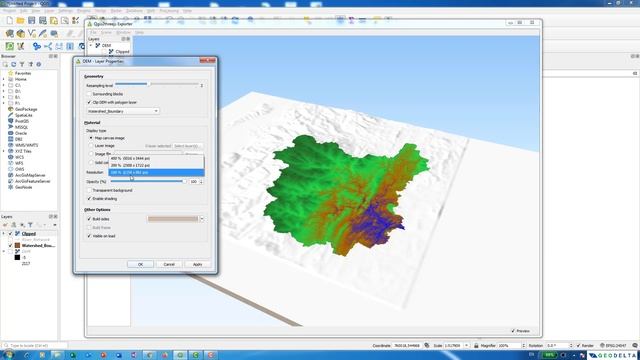Click the New SpatiaLite Layer pen icon
This screenshot has width=640, height=360.
tap(42, 33)
